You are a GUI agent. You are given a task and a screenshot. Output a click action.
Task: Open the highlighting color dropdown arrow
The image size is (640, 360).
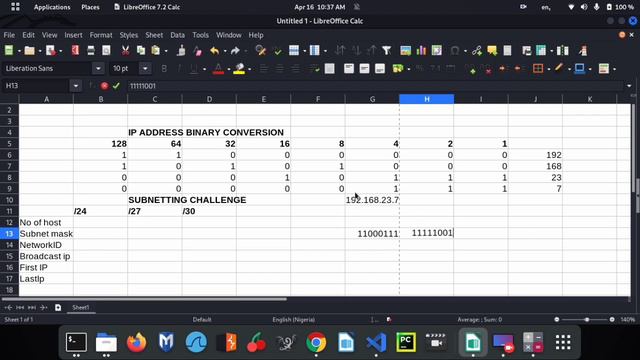click(x=249, y=69)
